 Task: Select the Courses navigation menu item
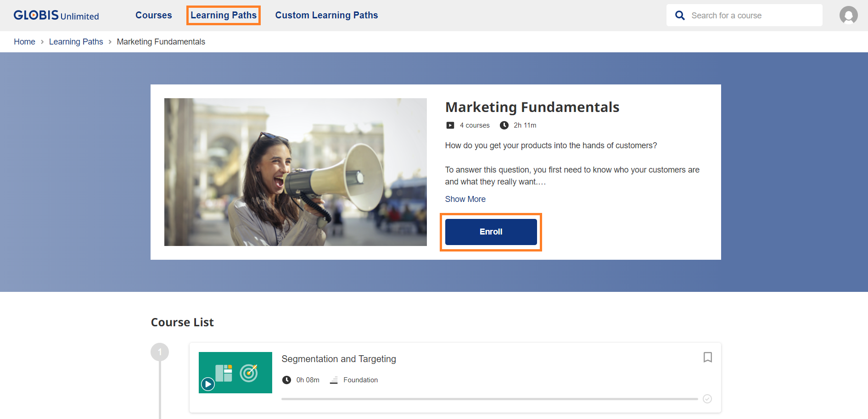[x=153, y=15]
